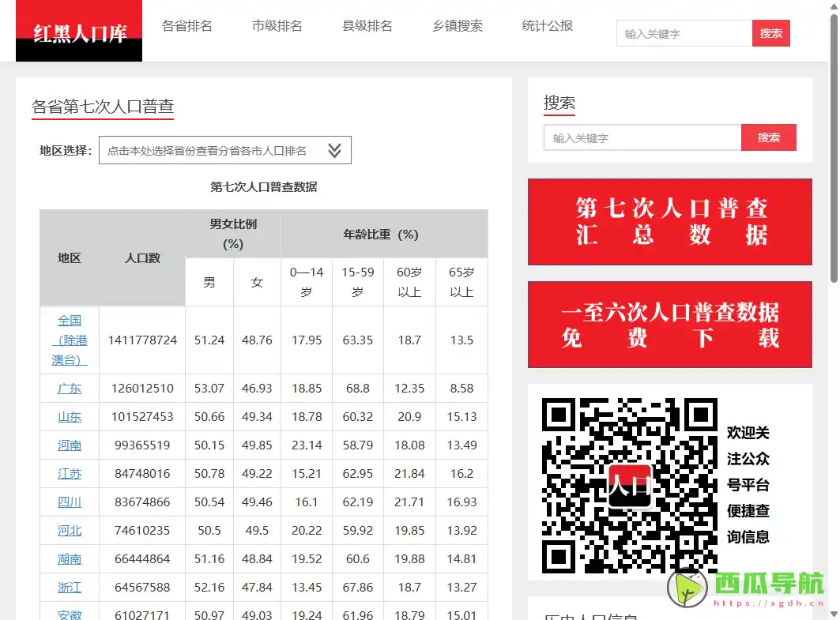Select the 县级排名 navigation tab

click(x=367, y=25)
